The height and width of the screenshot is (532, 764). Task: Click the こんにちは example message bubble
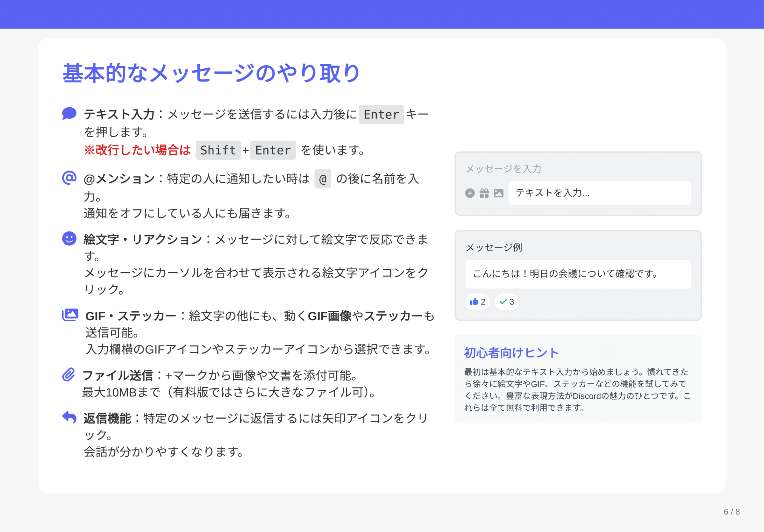pyautogui.click(x=578, y=274)
